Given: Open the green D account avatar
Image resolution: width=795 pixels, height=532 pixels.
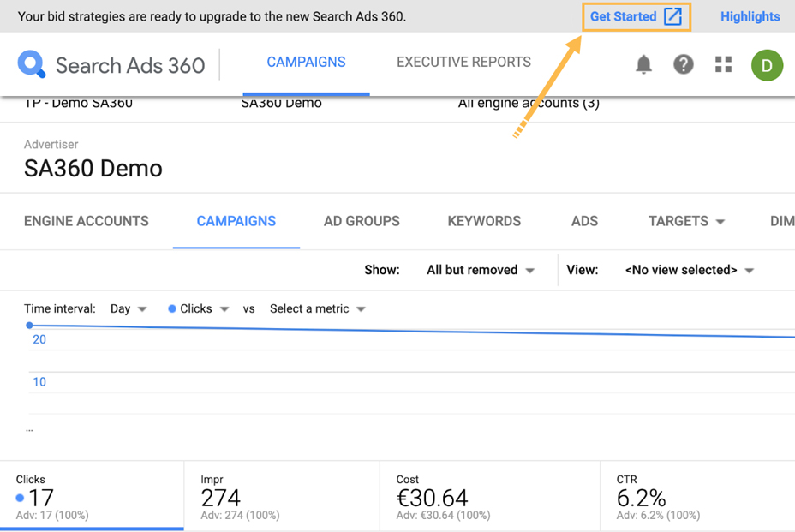Looking at the screenshot, I should 767,65.
